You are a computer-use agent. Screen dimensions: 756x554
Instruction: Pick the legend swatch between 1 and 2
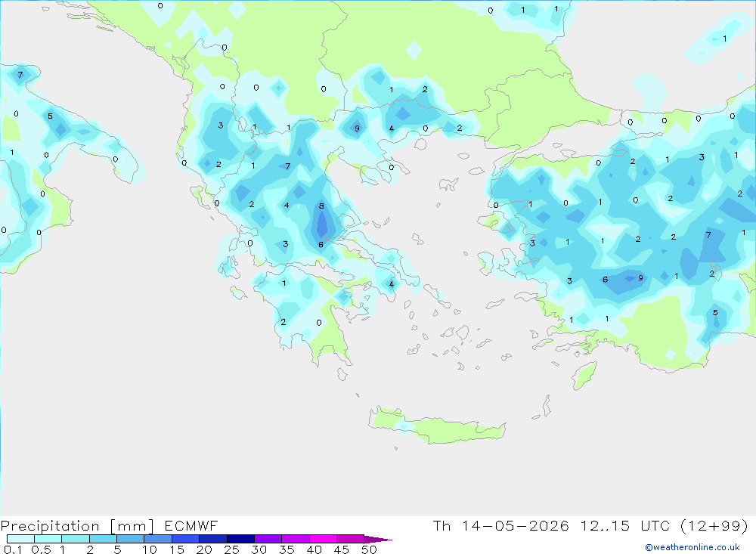click(x=76, y=539)
